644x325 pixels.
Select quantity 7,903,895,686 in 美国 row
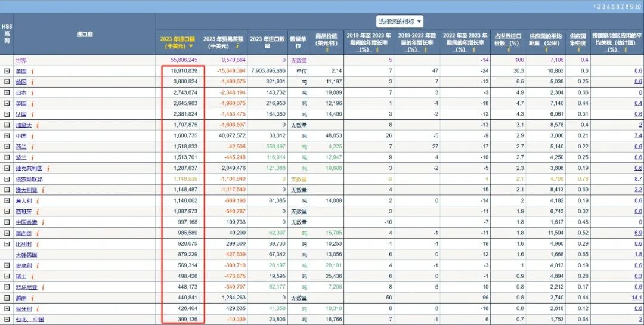coord(268,71)
